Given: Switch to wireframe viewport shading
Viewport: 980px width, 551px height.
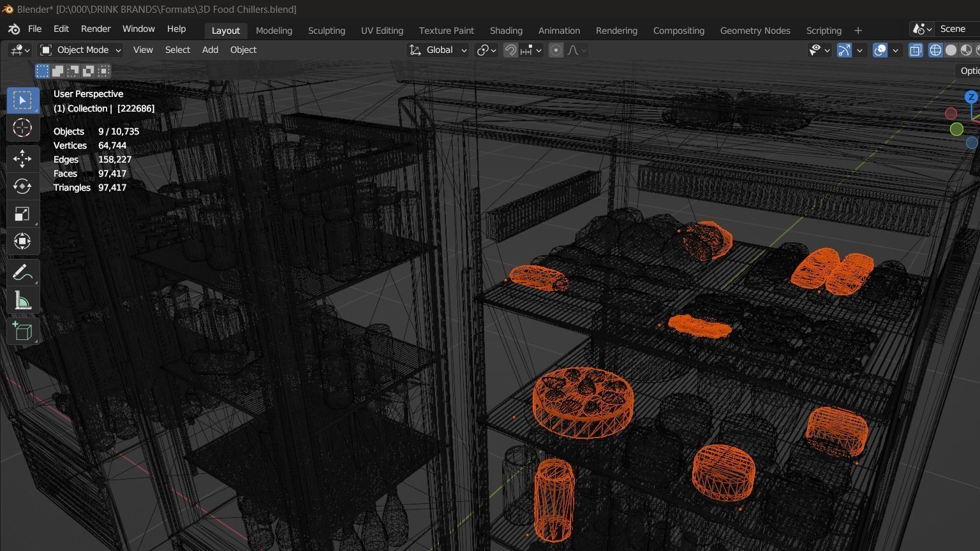Looking at the screenshot, I should coord(935,50).
